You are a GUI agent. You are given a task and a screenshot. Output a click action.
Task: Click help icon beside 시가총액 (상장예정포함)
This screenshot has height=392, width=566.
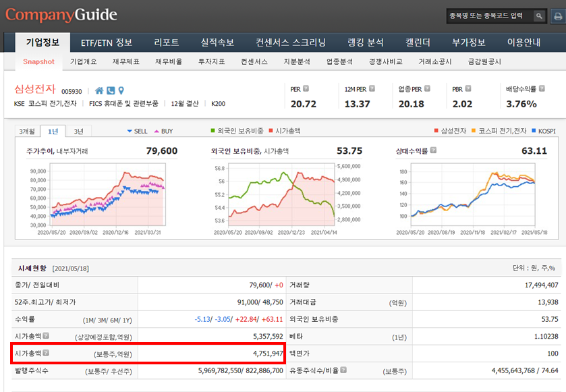46,336
